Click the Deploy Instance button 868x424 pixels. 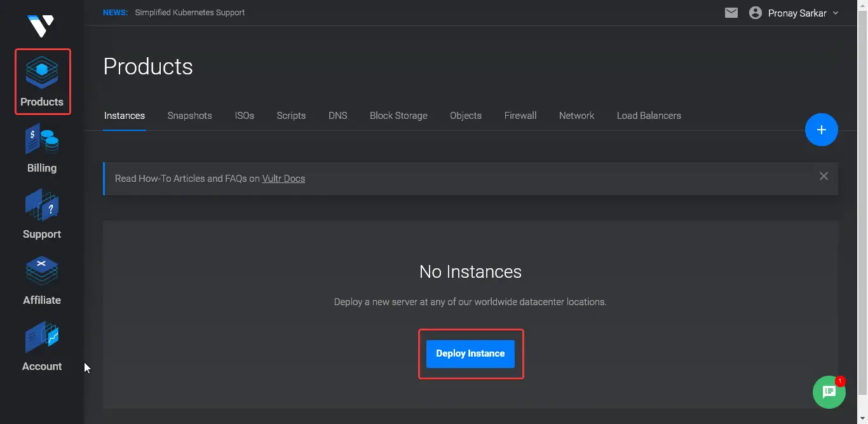470,353
